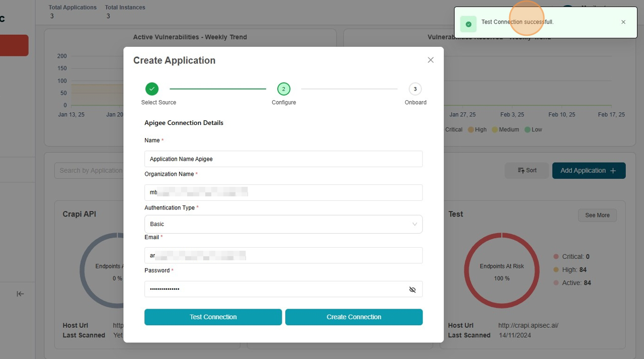This screenshot has height=359, width=644.
Task: Click the Test Connection button
Action: 213,317
